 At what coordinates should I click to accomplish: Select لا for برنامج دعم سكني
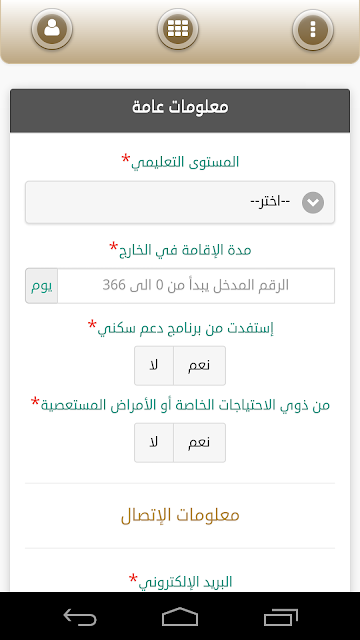click(154, 366)
